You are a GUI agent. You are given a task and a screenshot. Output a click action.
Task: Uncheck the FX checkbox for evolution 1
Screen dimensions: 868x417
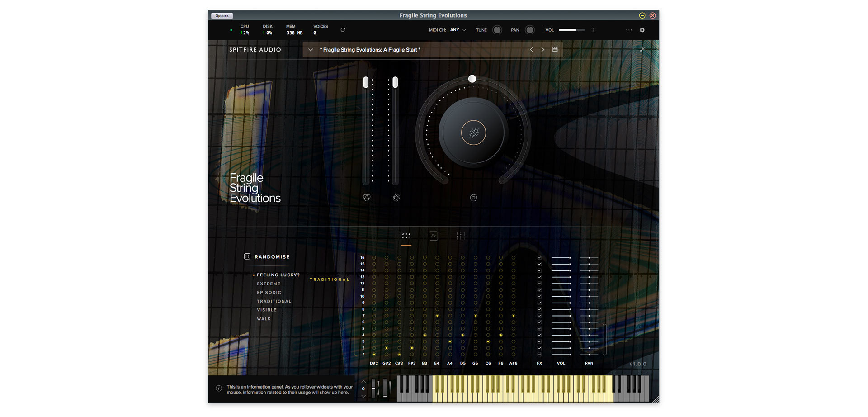point(539,355)
